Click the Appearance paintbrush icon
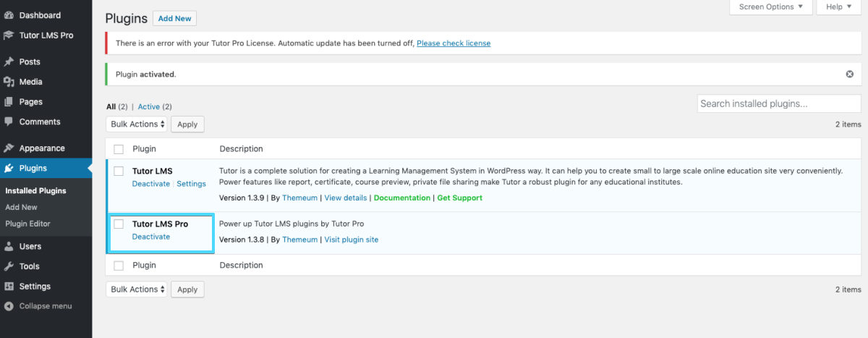The width and height of the screenshot is (868, 338). [x=9, y=148]
